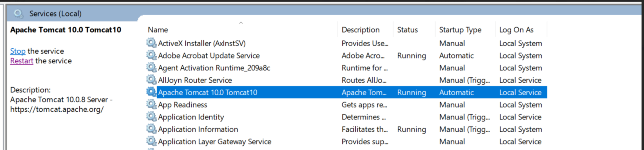Click the Apache Tomcat 10.0 gear icon
The width and height of the screenshot is (644, 150).
(151, 92)
